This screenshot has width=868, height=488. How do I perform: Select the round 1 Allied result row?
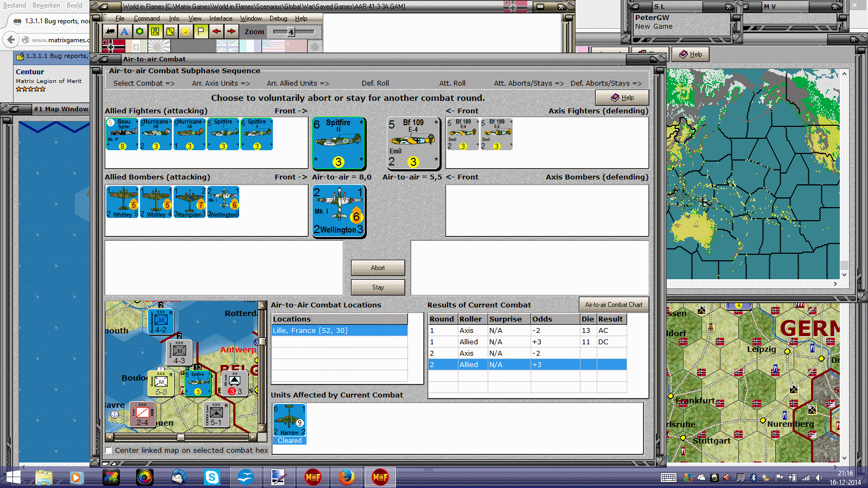(x=527, y=342)
